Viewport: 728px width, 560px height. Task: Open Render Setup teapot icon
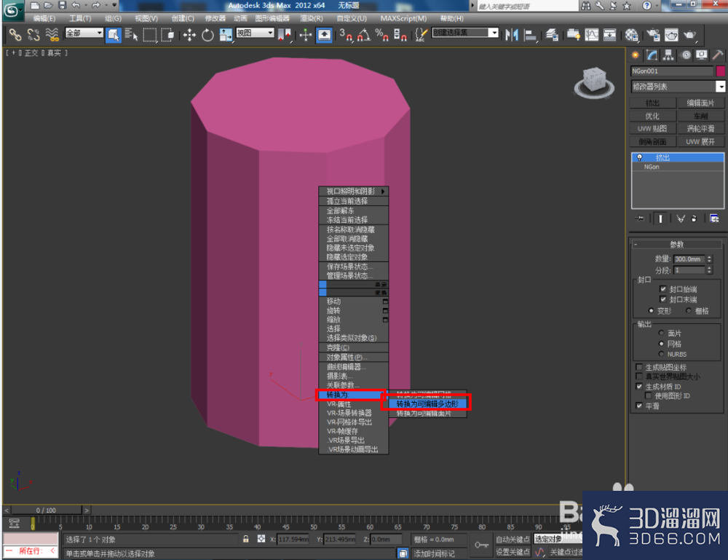pos(653,35)
